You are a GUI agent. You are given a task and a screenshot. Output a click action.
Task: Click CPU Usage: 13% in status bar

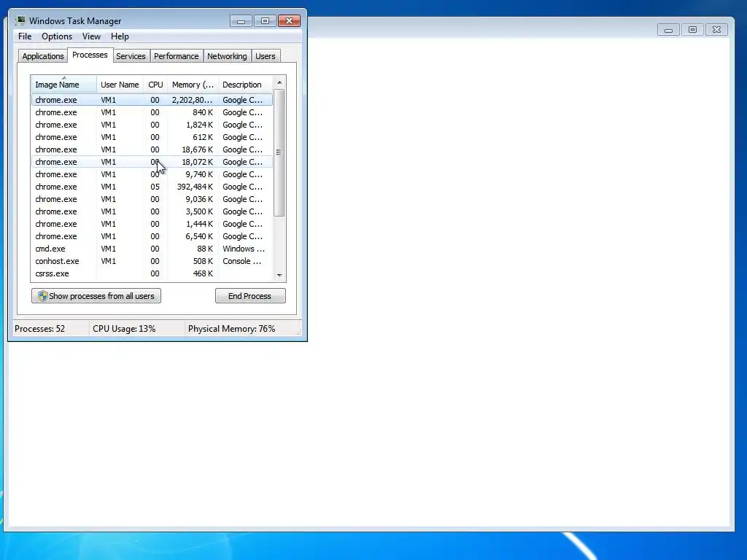124,329
